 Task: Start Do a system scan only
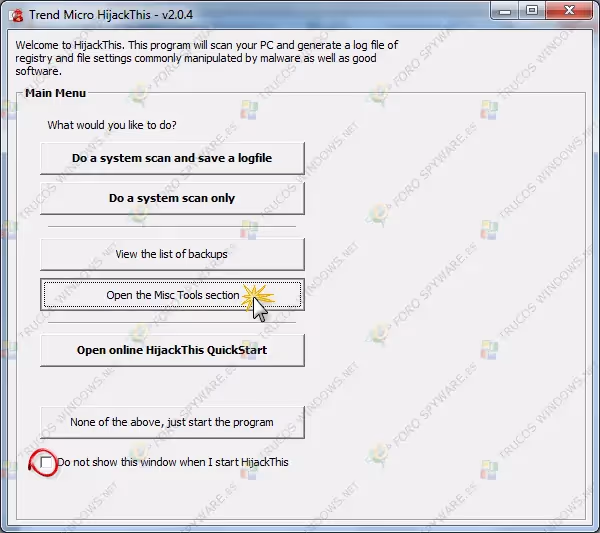coord(172,198)
